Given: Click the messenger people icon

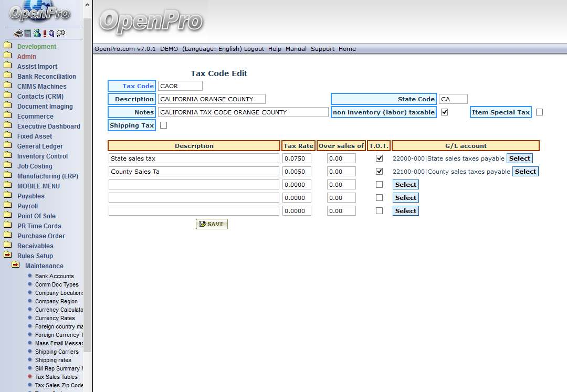Looking at the screenshot, I should tap(36, 34).
